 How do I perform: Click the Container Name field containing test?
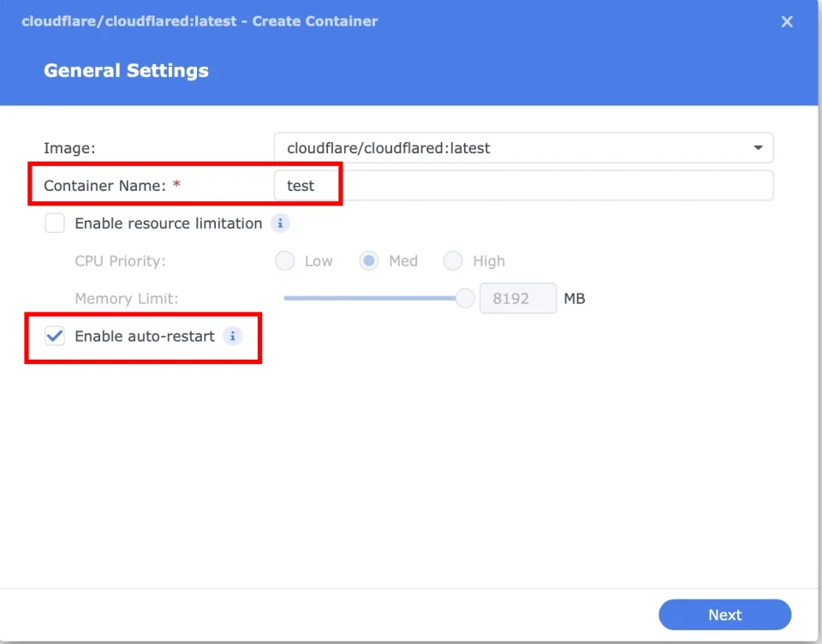coord(523,186)
